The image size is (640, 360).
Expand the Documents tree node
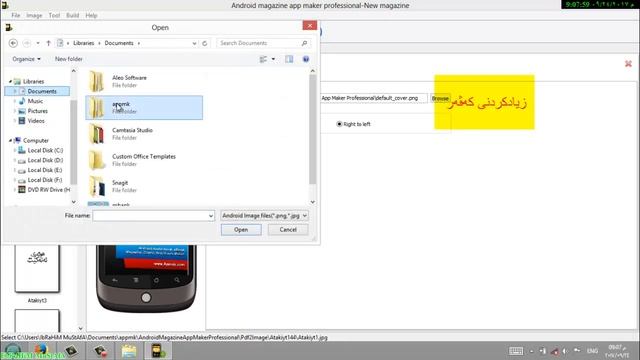[15, 91]
